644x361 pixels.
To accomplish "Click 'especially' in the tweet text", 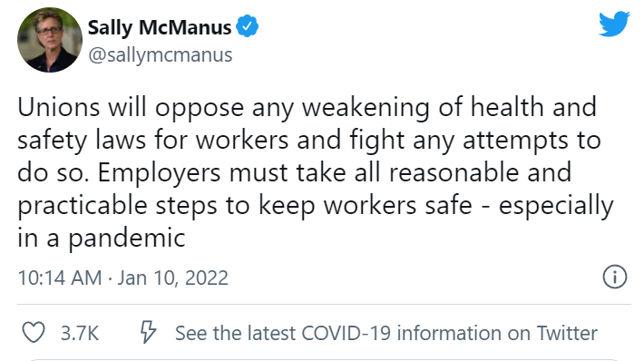I will [x=556, y=206].
